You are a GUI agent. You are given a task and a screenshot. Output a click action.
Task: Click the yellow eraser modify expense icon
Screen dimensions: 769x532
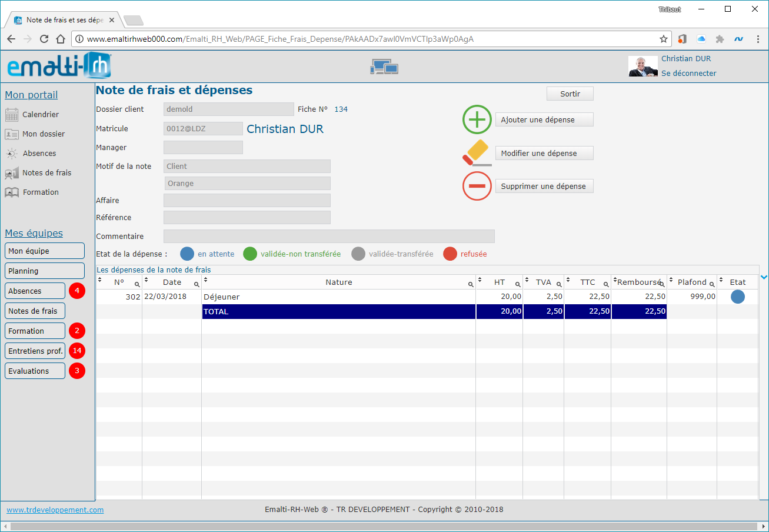coord(477,153)
